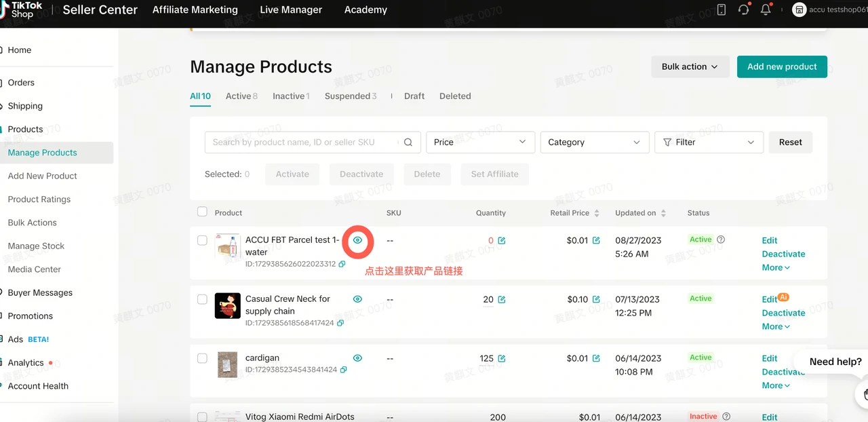Click the Add new product button
This screenshot has height=422, width=868.
(782, 66)
